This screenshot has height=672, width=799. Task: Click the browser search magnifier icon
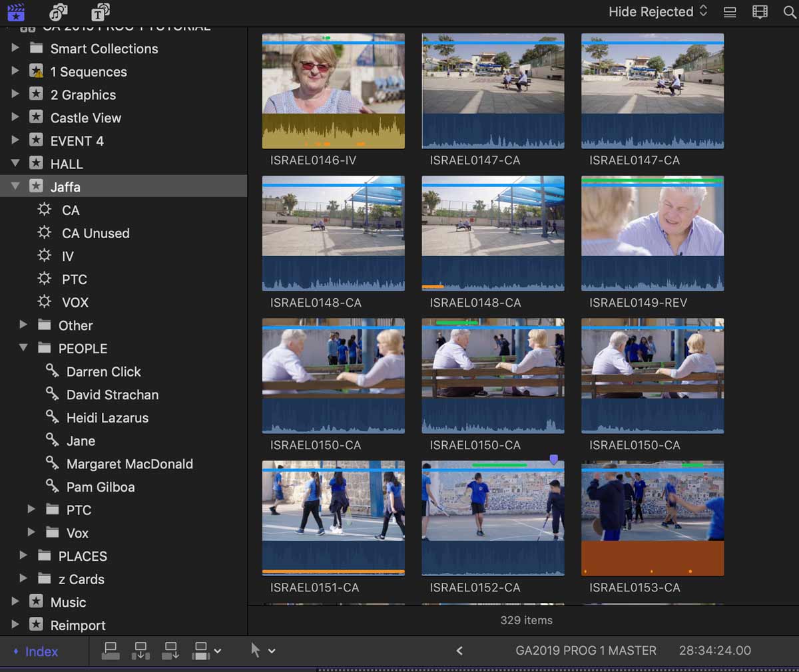pyautogui.click(x=790, y=12)
